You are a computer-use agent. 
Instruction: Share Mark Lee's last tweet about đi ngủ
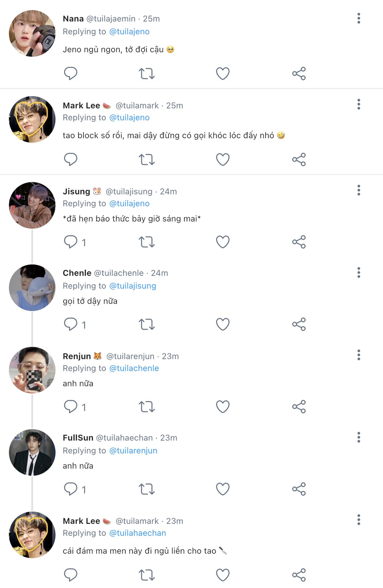[x=299, y=575]
